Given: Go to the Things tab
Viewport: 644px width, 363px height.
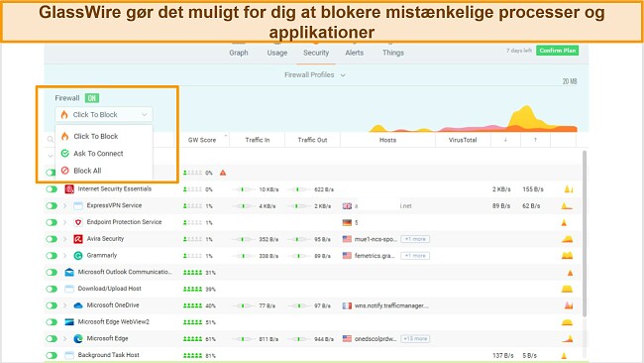Looking at the screenshot, I should [x=393, y=53].
